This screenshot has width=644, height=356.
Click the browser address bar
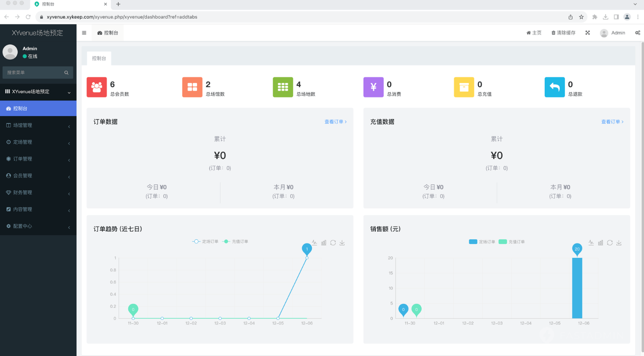coord(302,17)
